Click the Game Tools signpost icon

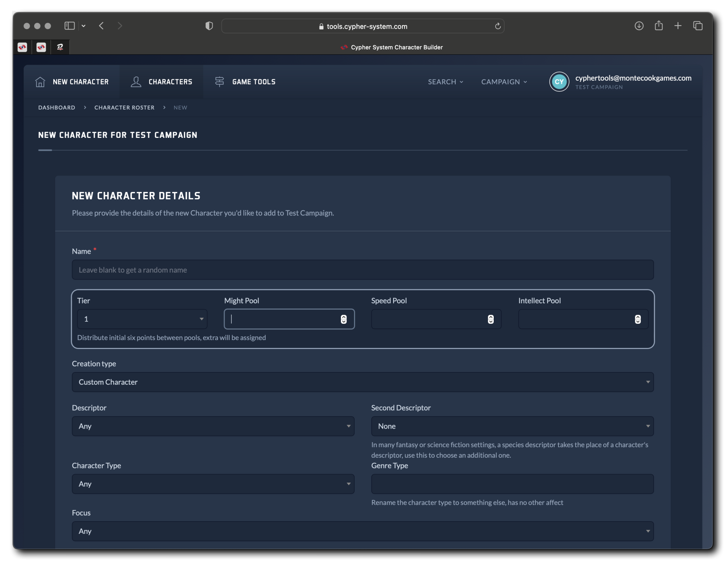pyautogui.click(x=220, y=82)
